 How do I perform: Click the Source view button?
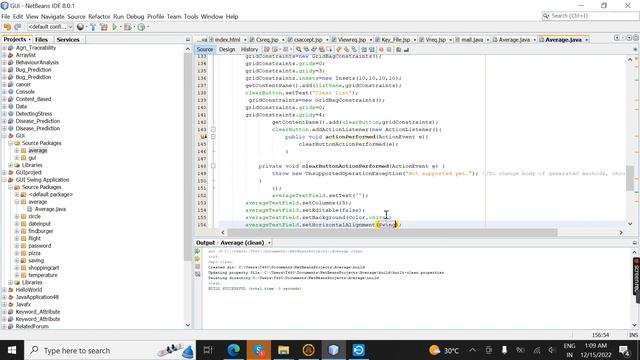pyautogui.click(x=204, y=49)
